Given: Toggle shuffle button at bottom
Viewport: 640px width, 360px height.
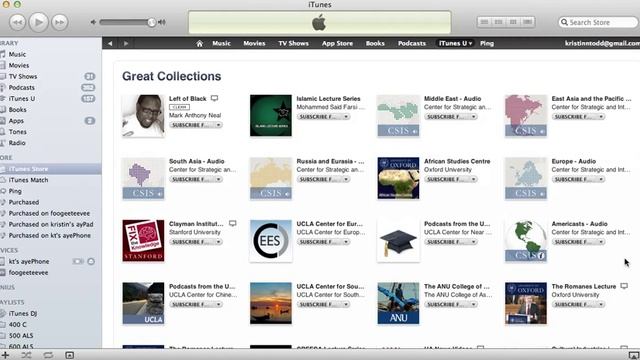Looking at the screenshot, I should (27, 355).
